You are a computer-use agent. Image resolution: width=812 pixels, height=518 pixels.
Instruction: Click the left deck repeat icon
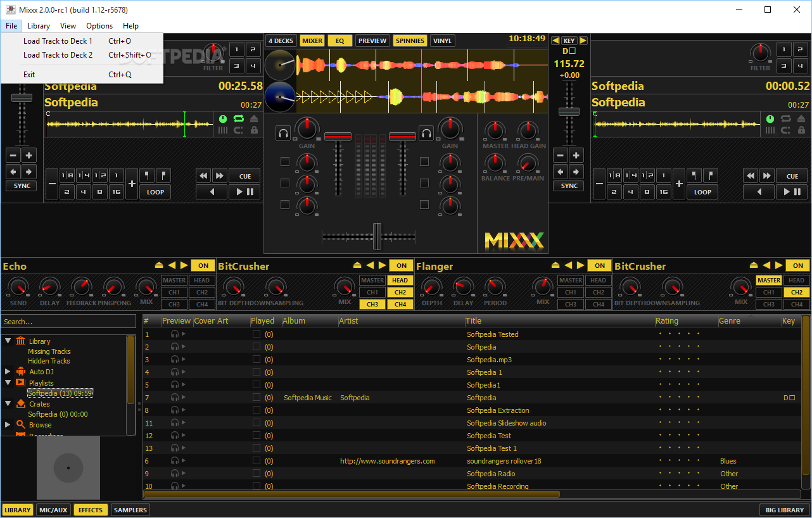[x=239, y=118]
